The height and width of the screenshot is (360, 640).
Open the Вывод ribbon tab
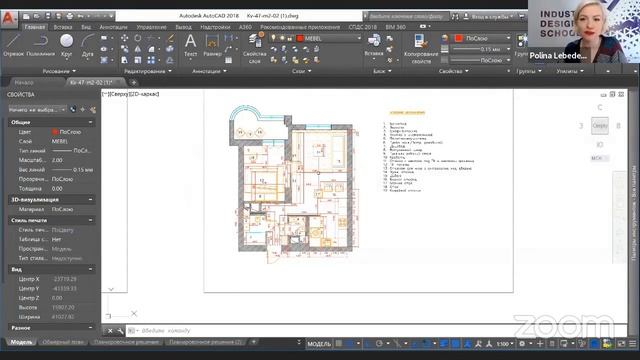tap(183, 27)
